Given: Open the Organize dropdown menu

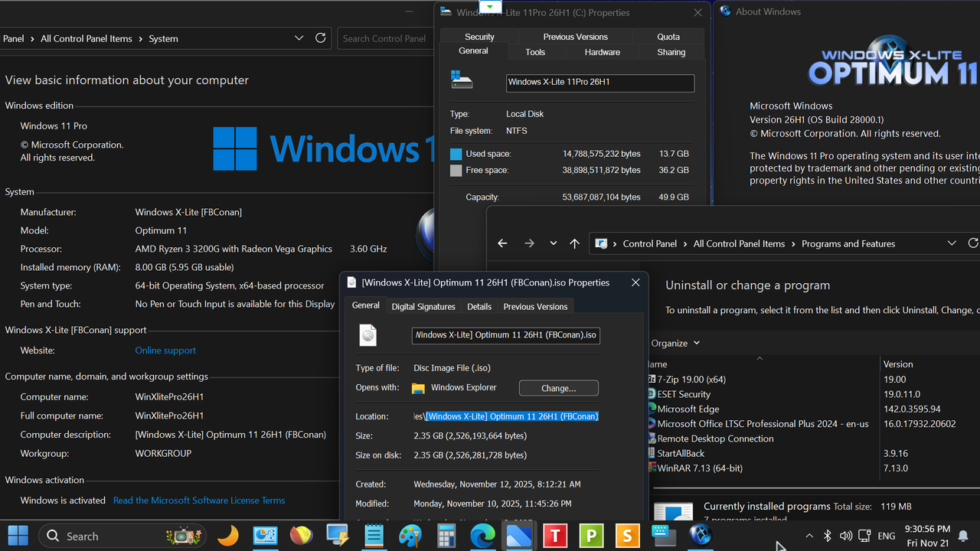Looking at the screenshot, I should click(x=674, y=343).
